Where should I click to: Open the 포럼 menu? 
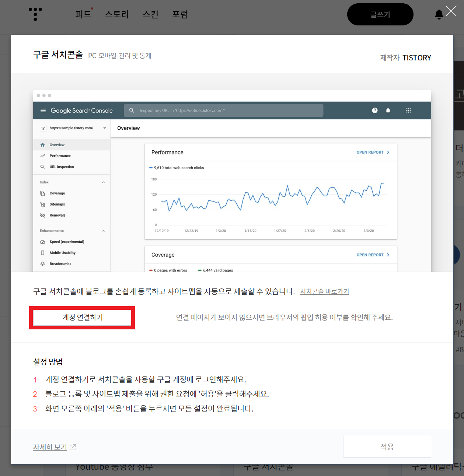click(180, 14)
